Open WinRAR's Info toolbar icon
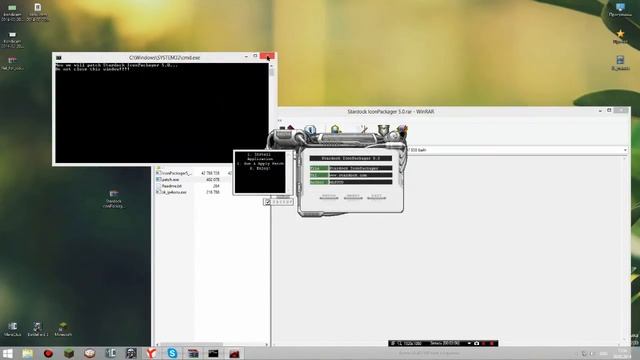This screenshot has width=640, height=360. point(310,130)
